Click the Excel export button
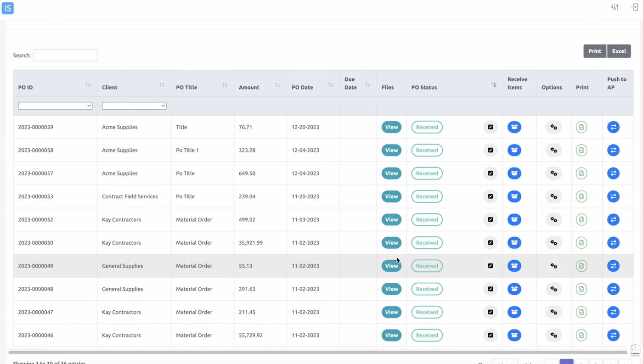The image size is (643, 364). coord(619,51)
